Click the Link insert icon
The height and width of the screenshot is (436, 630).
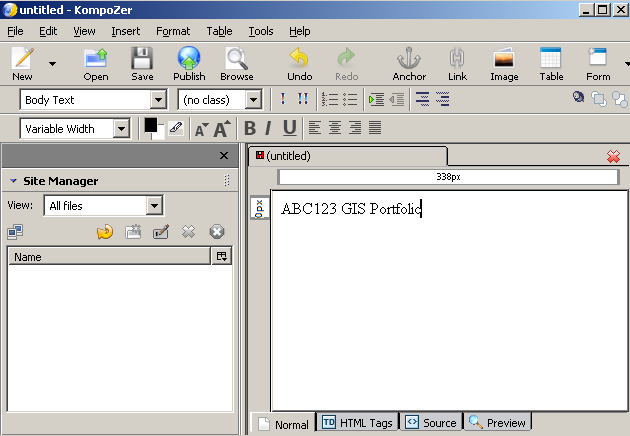click(457, 62)
